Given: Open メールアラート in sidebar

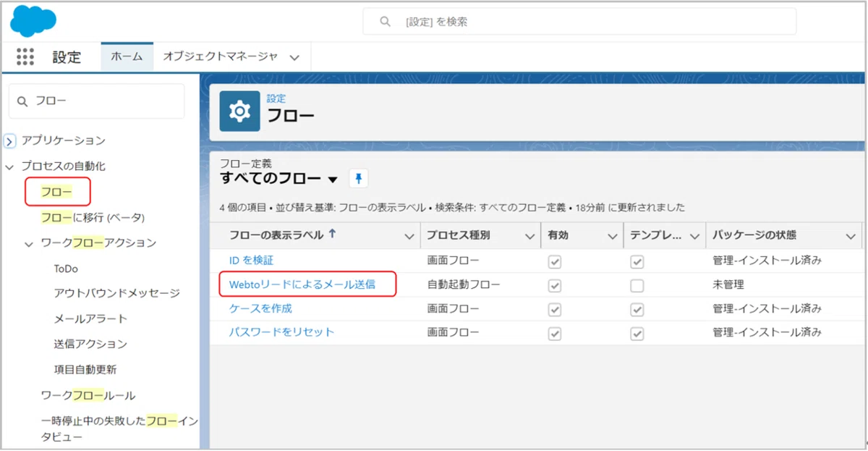Looking at the screenshot, I should tap(90, 319).
